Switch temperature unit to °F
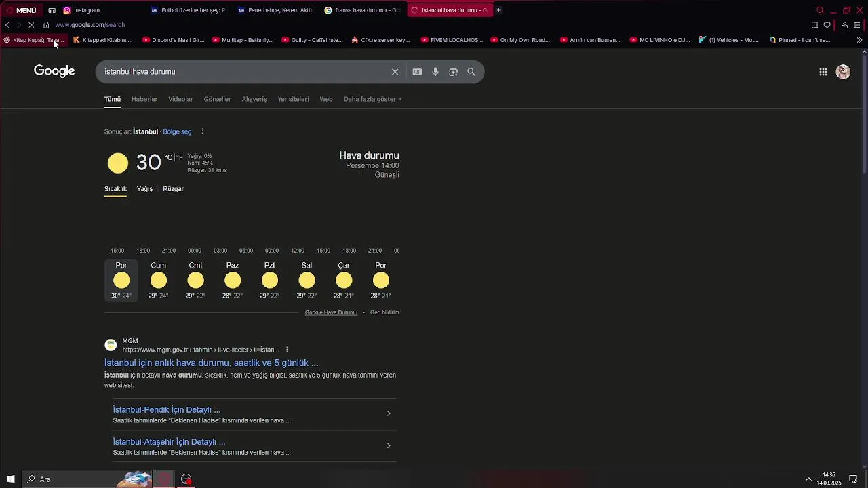Screen dimensions: 868x488 pyautogui.click(x=180, y=157)
